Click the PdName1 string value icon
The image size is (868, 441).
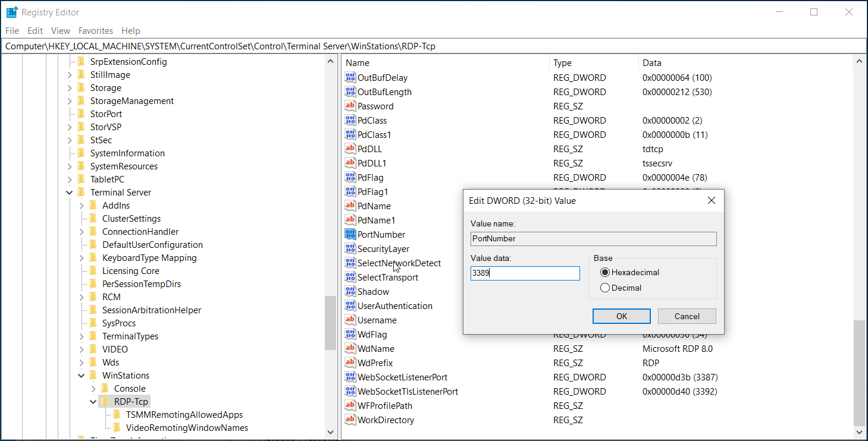tap(350, 220)
